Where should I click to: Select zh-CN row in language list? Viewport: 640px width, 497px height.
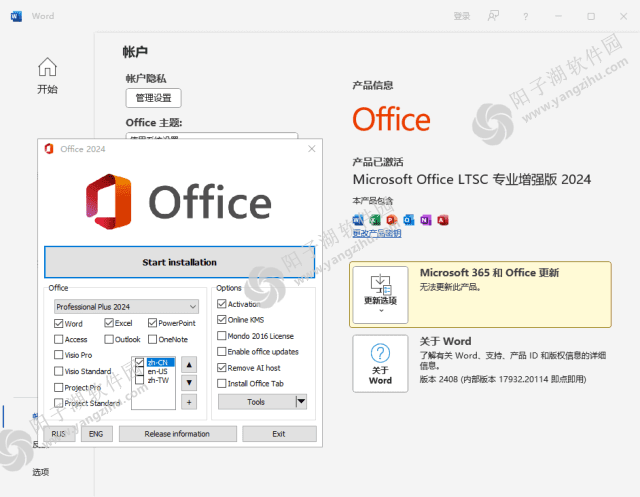pos(161,362)
